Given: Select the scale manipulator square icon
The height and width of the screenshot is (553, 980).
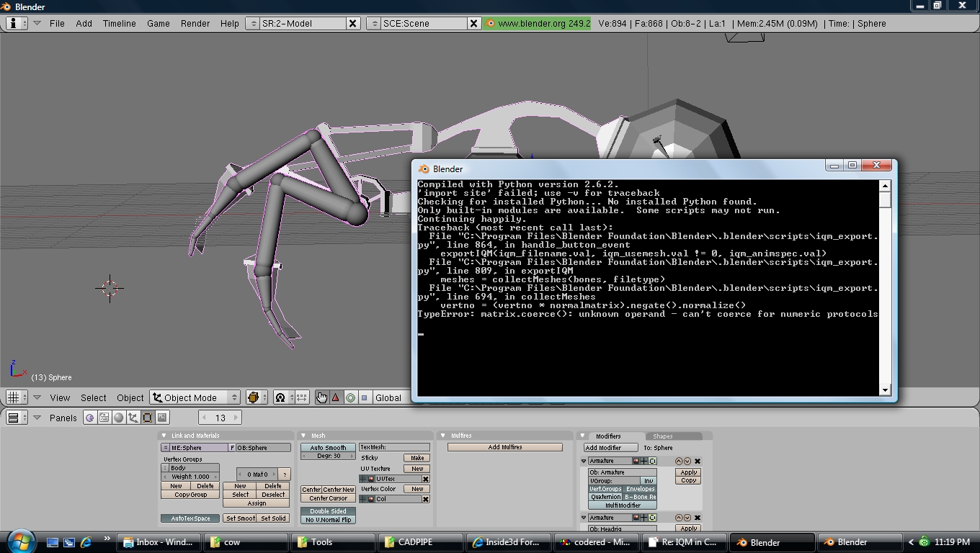Looking at the screenshot, I should 365,397.
